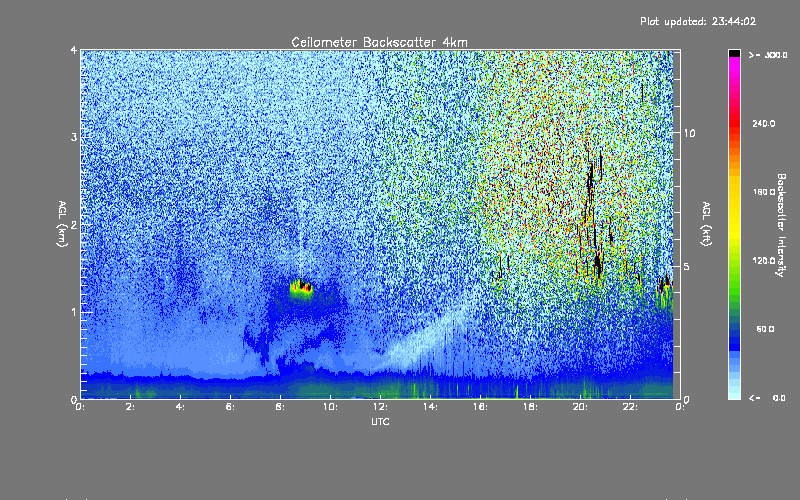Click the '22:' tick label on the time axis

(630, 407)
